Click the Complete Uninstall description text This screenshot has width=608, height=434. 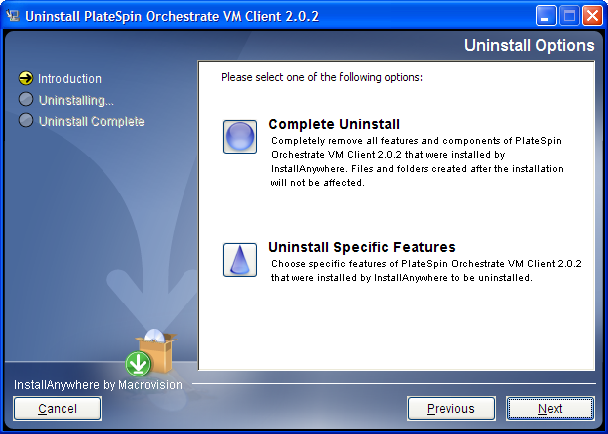click(417, 162)
